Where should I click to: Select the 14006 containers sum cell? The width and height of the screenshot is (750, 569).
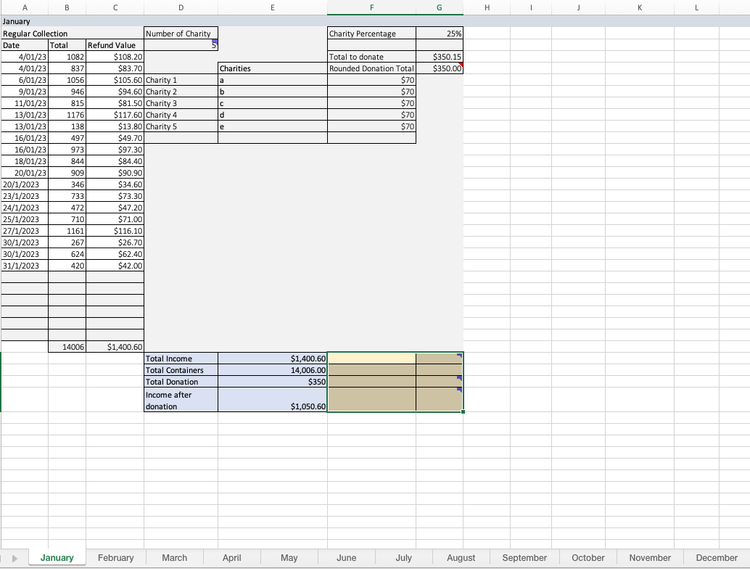click(x=67, y=347)
